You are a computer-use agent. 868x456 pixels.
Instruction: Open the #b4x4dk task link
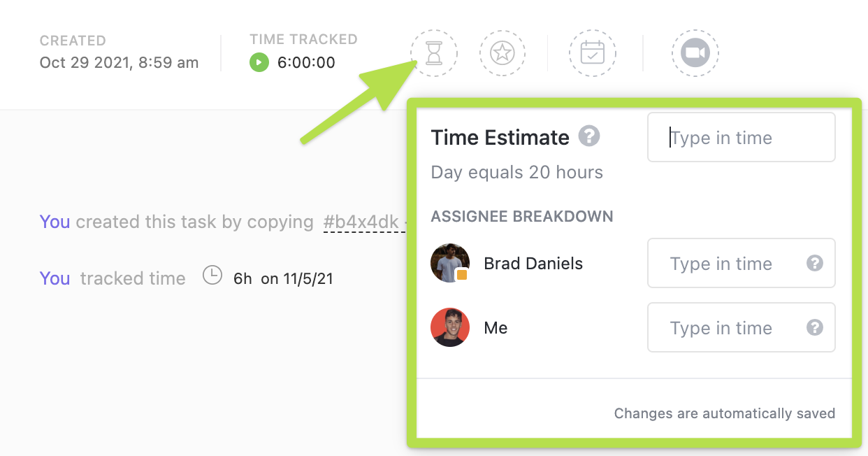point(361,222)
